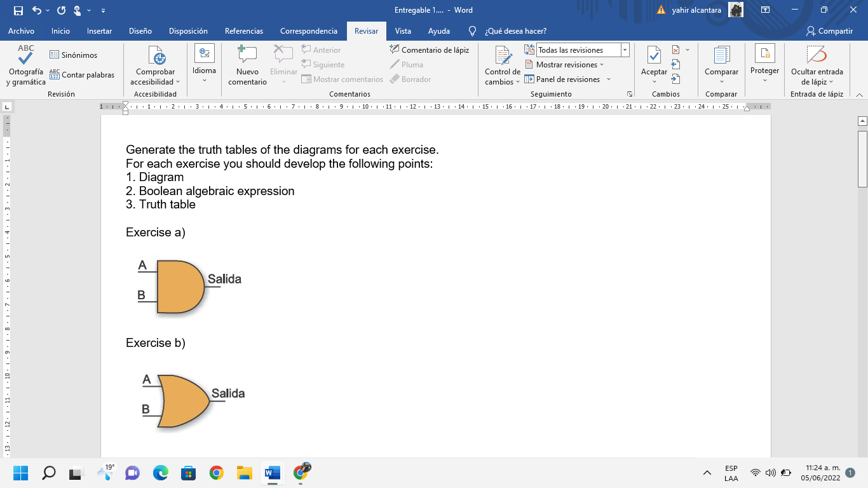The image size is (868, 488).
Task: Click the tab stop selector beside ruler
Action: coord(6,107)
